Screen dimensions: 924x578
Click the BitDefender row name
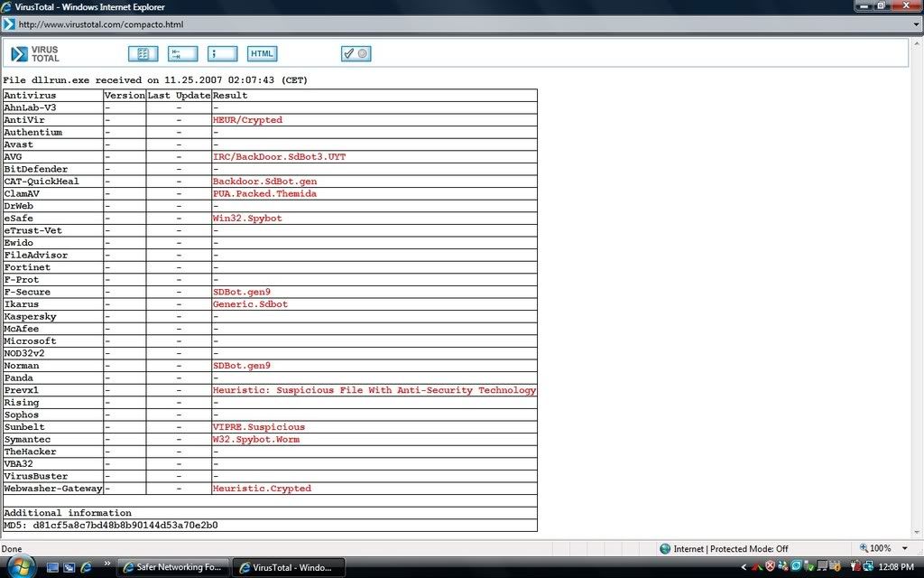click(36, 169)
